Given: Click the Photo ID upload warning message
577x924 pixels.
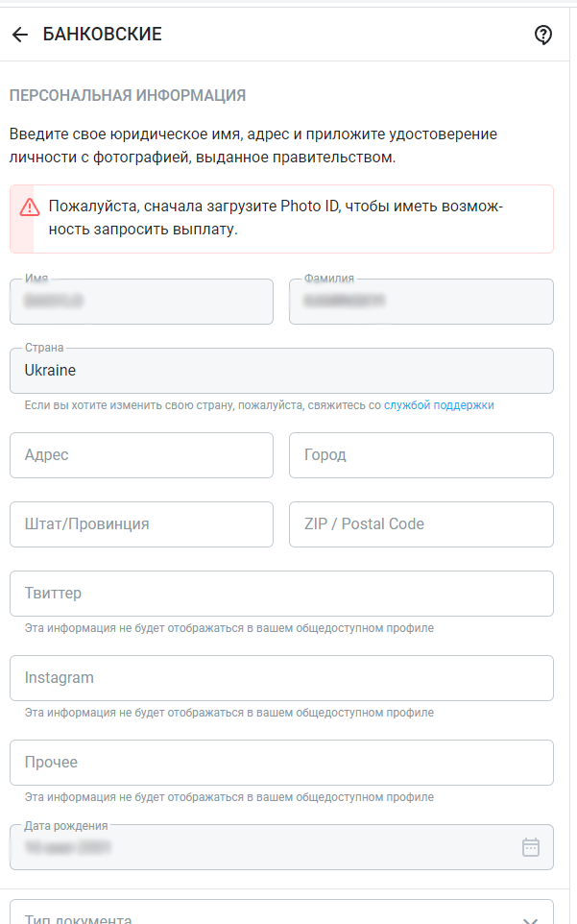Looking at the screenshot, I should coord(288,218).
